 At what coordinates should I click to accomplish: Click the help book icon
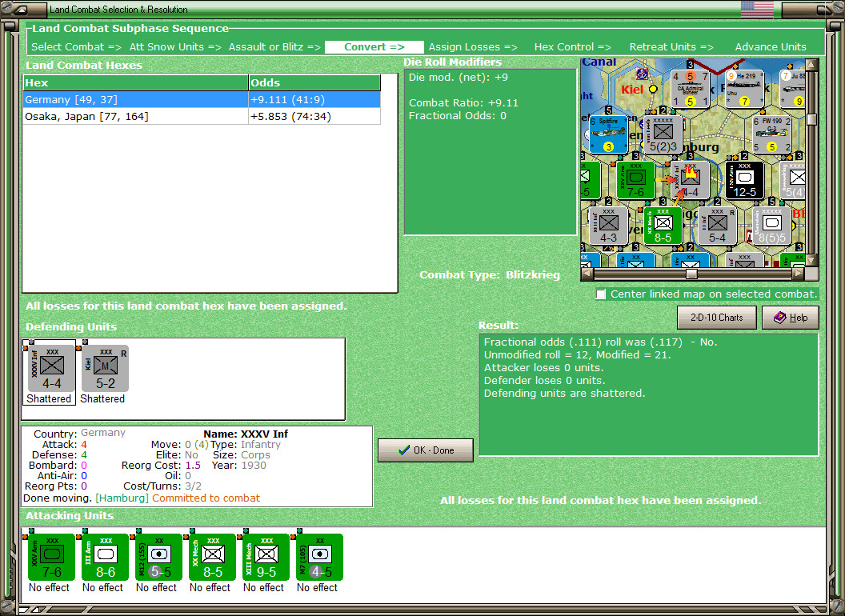(x=780, y=318)
